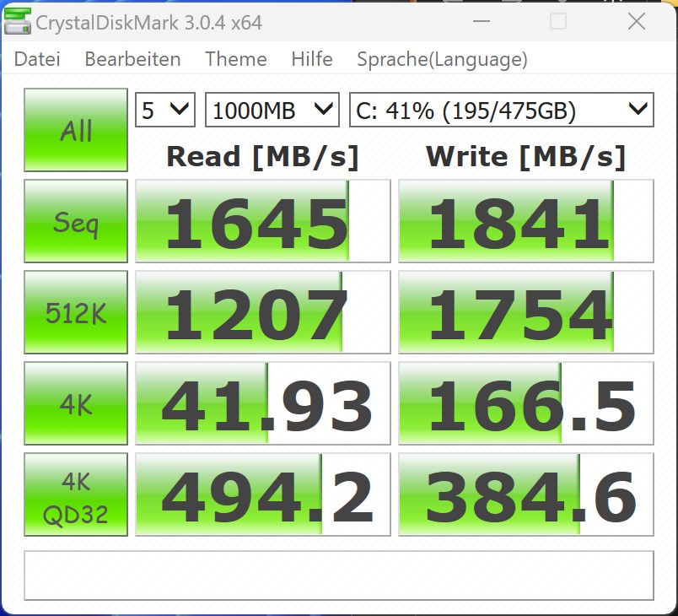Expand the 1000MB test size dropdown
This screenshot has width=678, height=616.
(x=272, y=110)
